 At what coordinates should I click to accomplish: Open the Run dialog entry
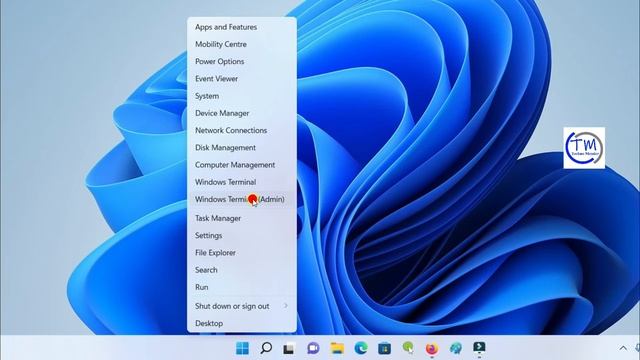pyautogui.click(x=242, y=287)
